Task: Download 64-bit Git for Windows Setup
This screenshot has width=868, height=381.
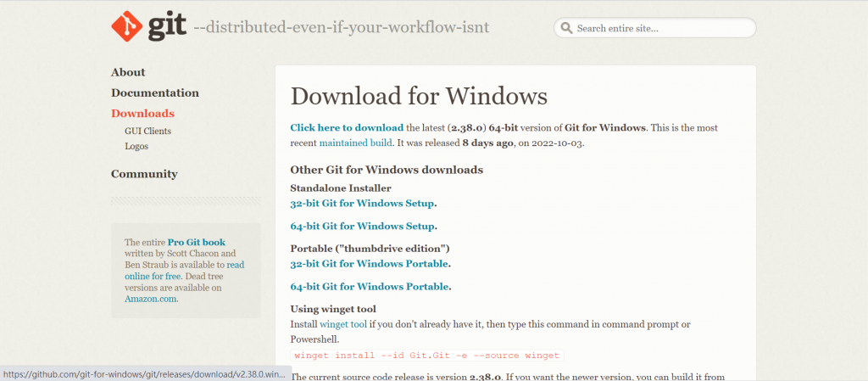Action: pos(362,227)
